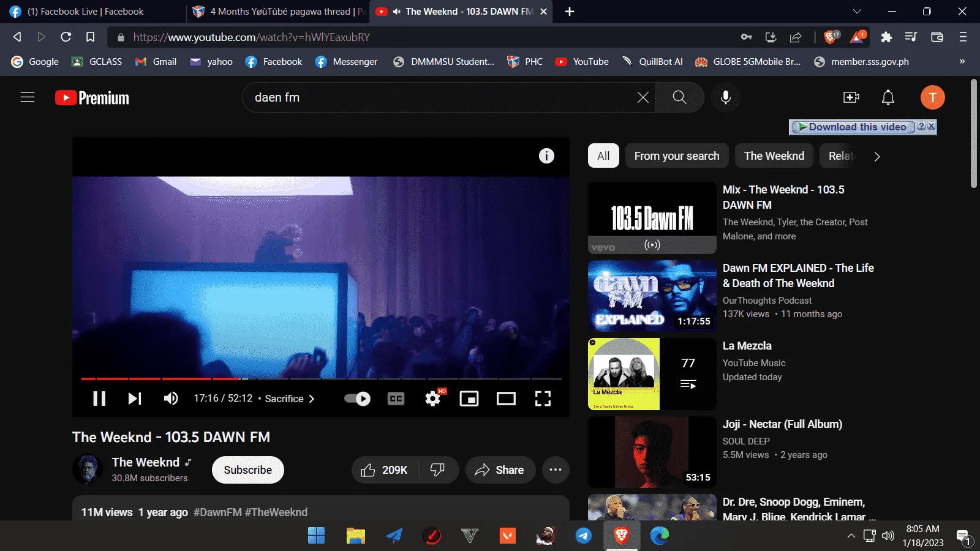Expand the Sacrifice chapter list
Screen dimensions: 980x551
[290, 399]
